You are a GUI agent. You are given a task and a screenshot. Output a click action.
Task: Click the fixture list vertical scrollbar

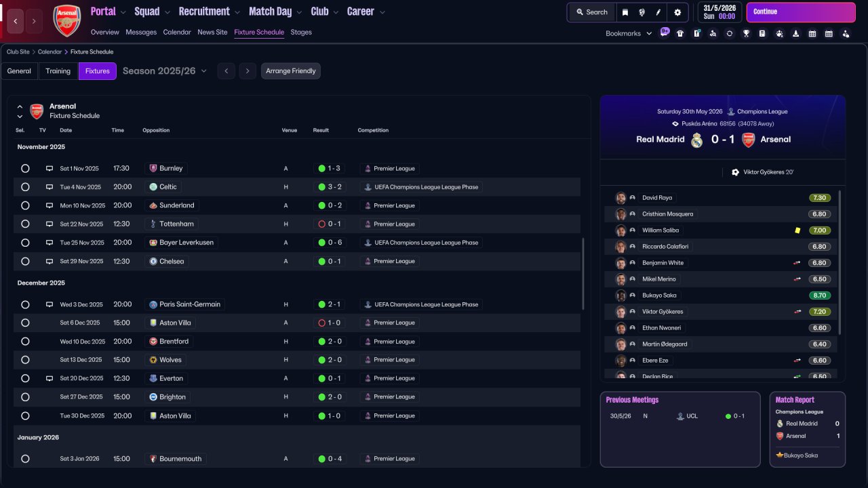(x=583, y=274)
